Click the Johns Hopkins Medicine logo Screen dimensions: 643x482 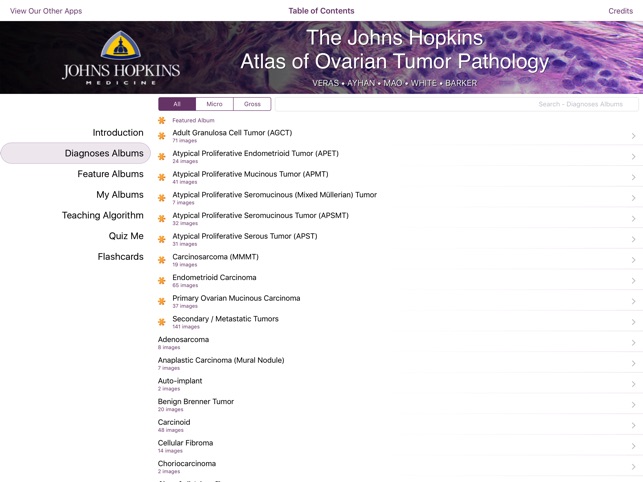(x=121, y=58)
